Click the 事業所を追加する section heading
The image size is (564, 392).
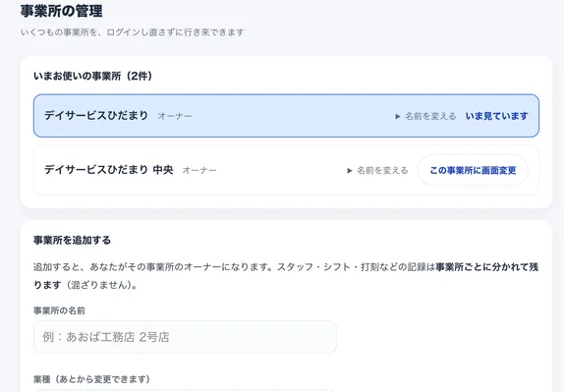pos(72,241)
